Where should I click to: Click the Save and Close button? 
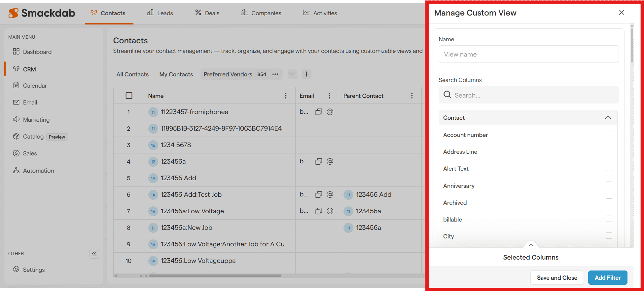coord(557,278)
